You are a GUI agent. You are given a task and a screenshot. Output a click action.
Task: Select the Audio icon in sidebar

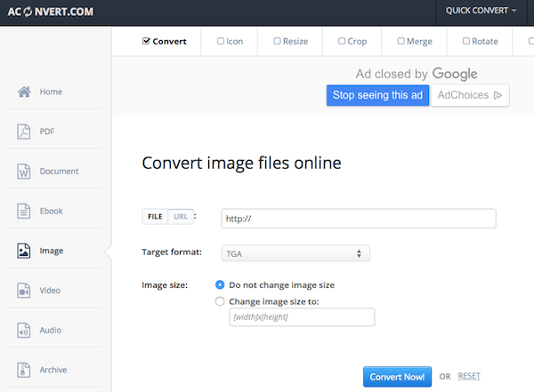coord(25,331)
